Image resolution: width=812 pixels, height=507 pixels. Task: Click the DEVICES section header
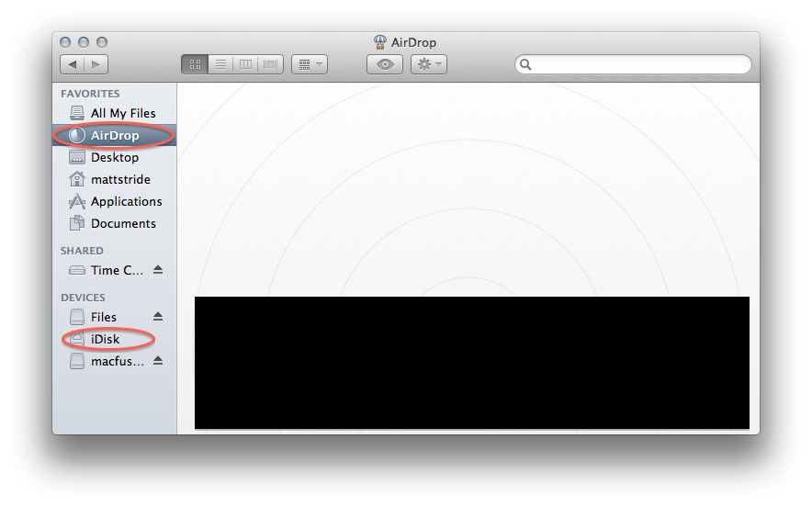coord(83,298)
